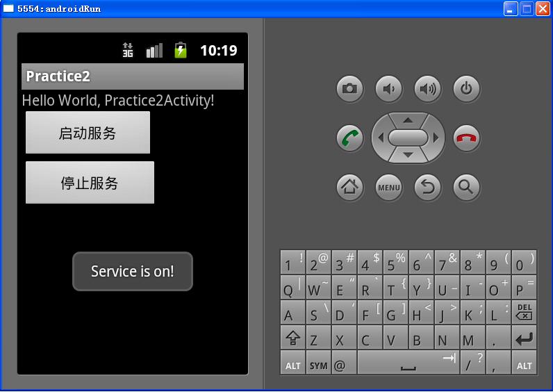This screenshot has width=553, height=392.
Task: Tap the 启动服务 start service button
Action: (88, 133)
